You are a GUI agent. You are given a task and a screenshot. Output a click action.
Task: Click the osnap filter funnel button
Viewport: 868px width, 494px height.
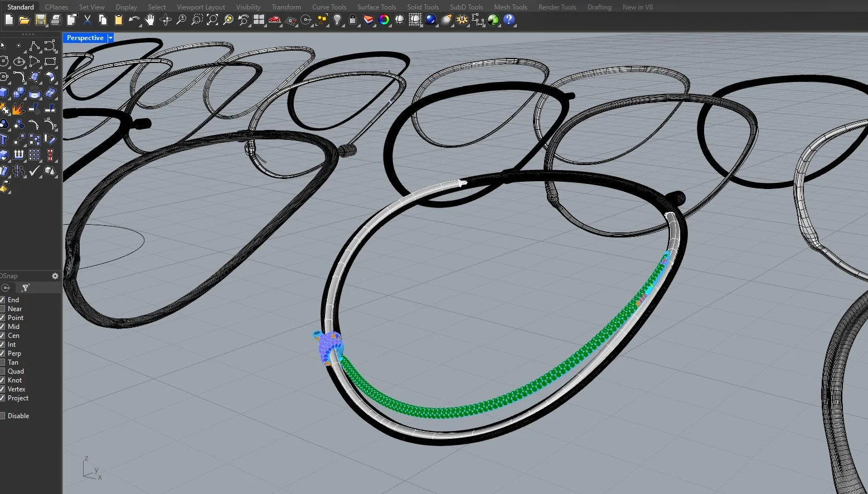click(x=25, y=287)
